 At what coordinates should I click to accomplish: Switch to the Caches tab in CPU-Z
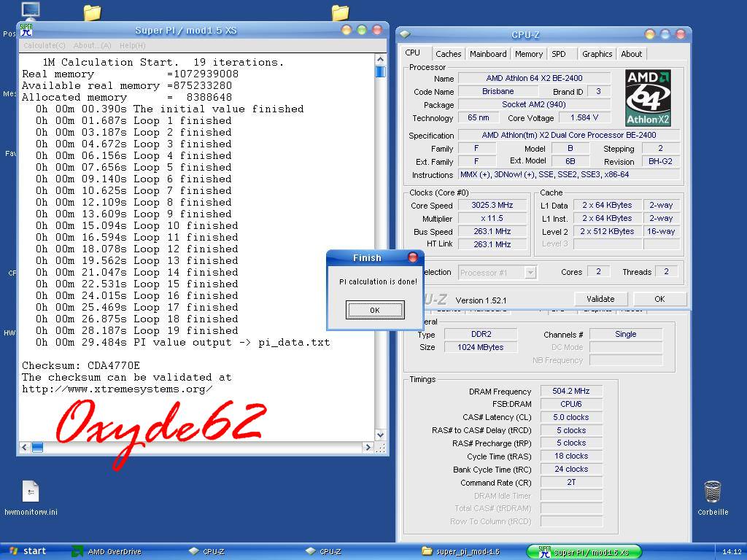pos(449,54)
